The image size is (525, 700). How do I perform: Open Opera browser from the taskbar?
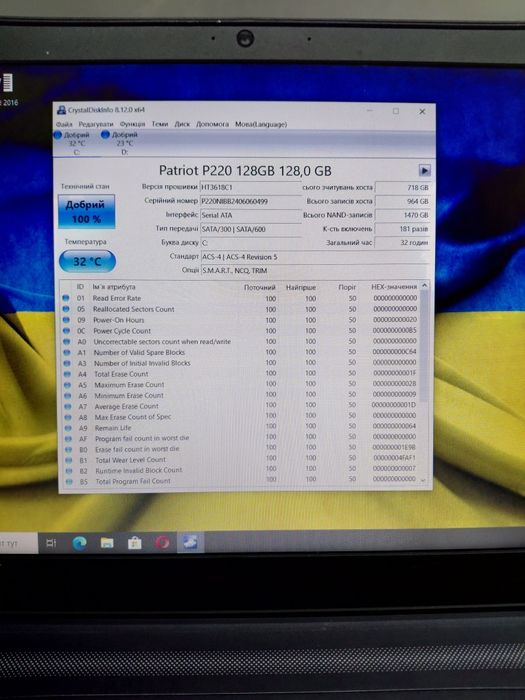(162, 542)
